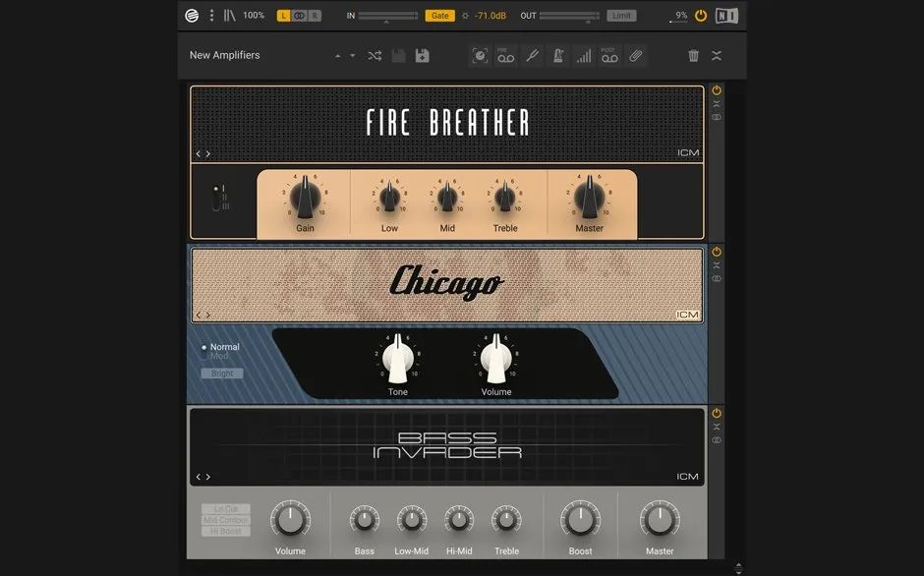This screenshot has width=924, height=576.
Task: Toggle the global power button
Action: point(701,16)
